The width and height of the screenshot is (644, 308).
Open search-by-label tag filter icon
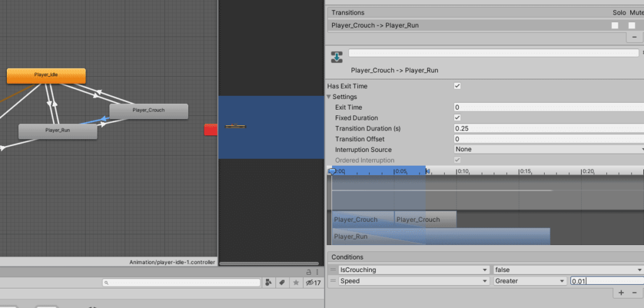pyautogui.click(x=282, y=283)
